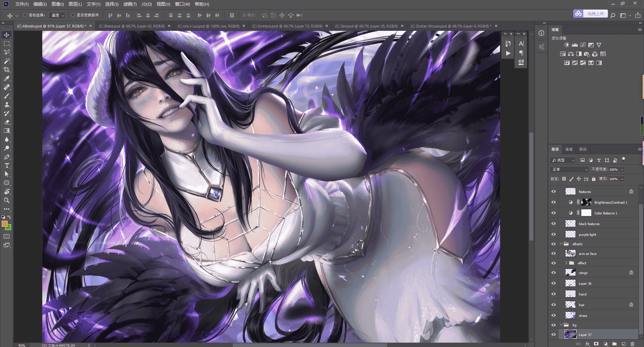Create a new group with folder icon
The height and width of the screenshot is (347, 644).
click(614, 344)
